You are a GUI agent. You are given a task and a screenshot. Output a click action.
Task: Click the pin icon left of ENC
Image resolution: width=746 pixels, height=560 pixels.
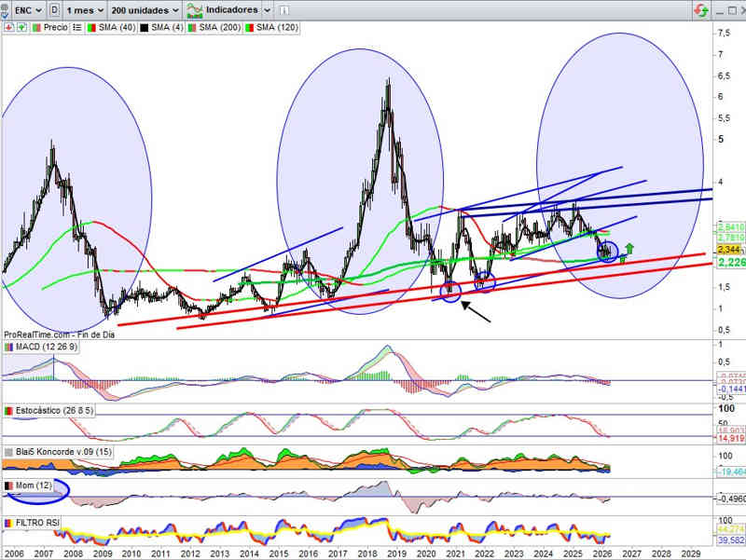point(7,10)
